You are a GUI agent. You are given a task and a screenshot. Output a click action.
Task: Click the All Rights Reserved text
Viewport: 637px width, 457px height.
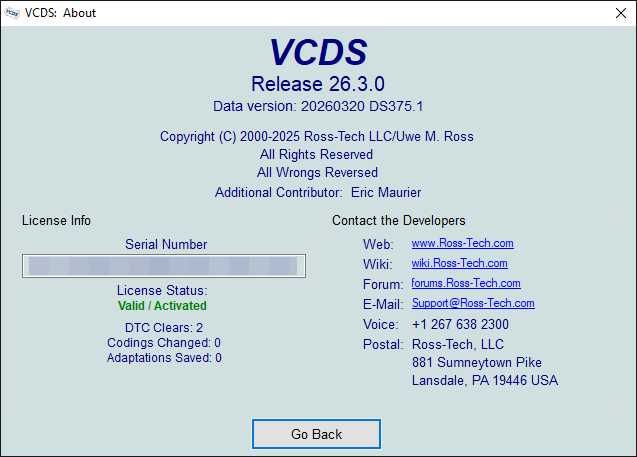[x=316, y=154]
